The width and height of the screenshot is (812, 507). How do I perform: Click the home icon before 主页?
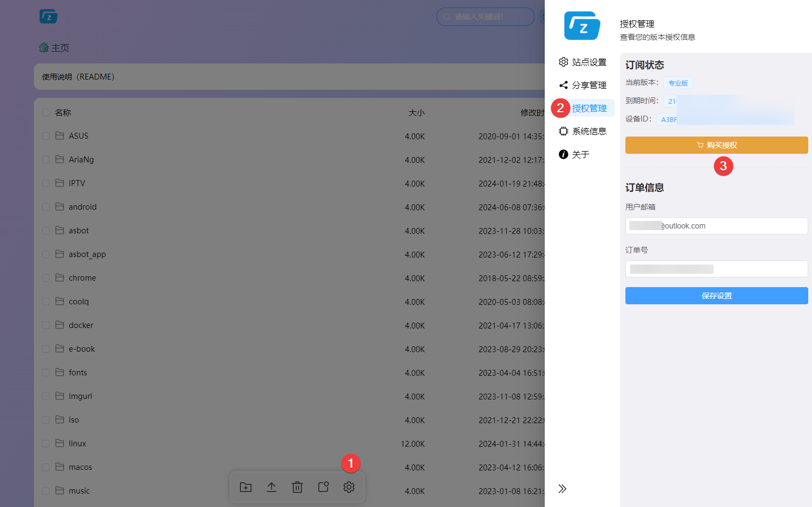coord(44,47)
